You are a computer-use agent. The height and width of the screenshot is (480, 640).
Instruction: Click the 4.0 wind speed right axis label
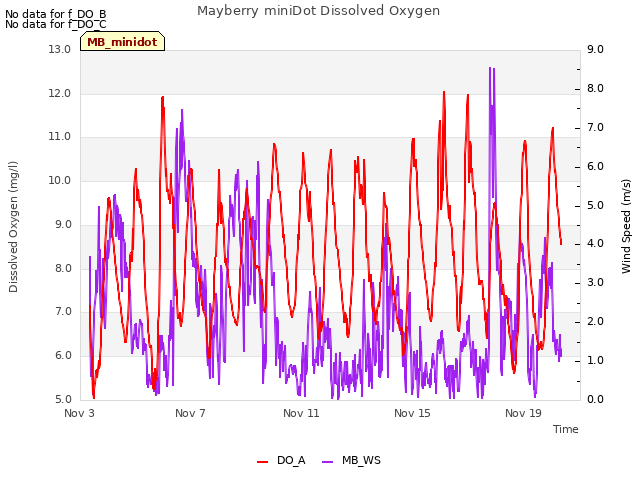[596, 244]
